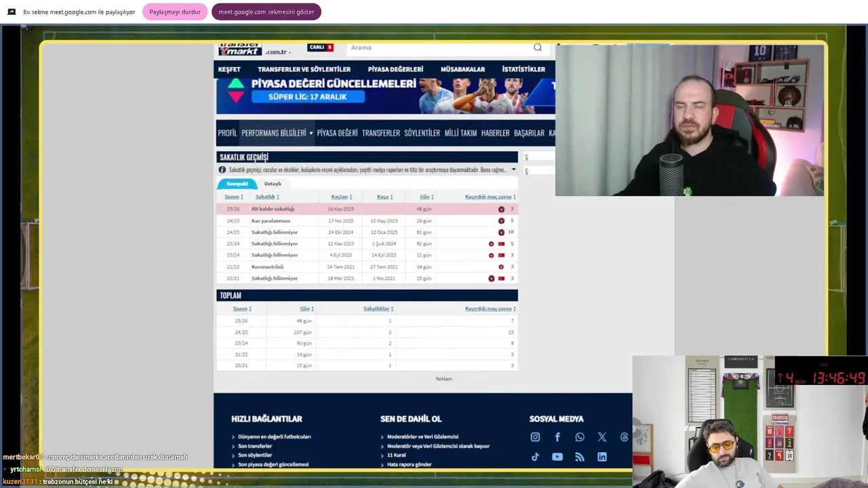The image size is (868, 488).
Task: Click Turkey flag in 20/21 injury row
Action: (501, 279)
